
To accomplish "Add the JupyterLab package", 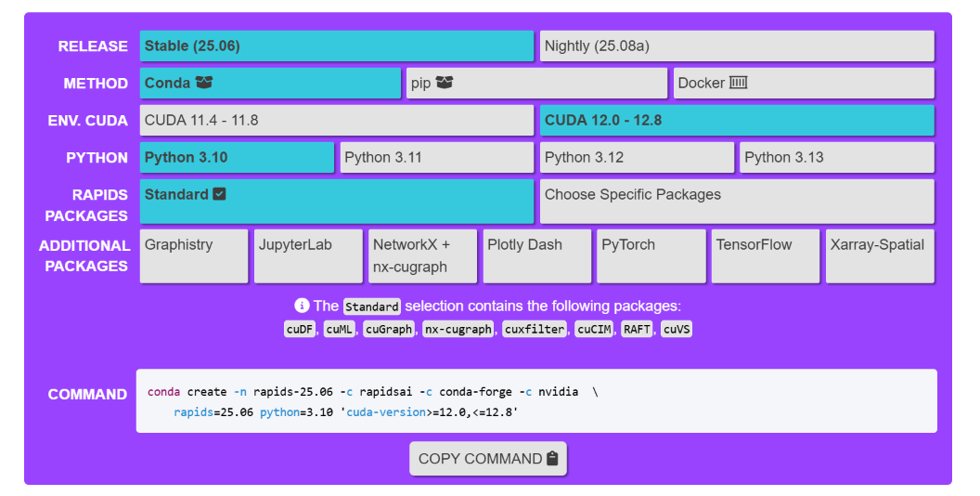I will click(x=308, y=255).
